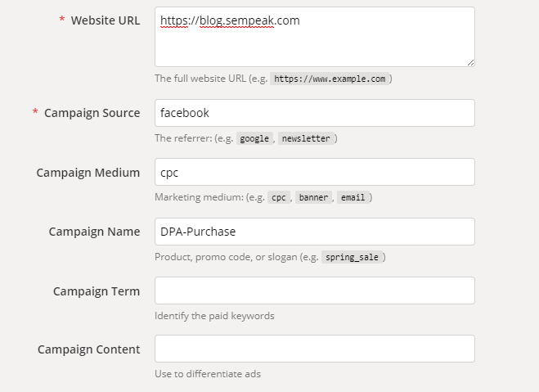Select the Campaign Name field with DPA-Purchase
This screenshot has height=392, width=539.
[314, 232]
